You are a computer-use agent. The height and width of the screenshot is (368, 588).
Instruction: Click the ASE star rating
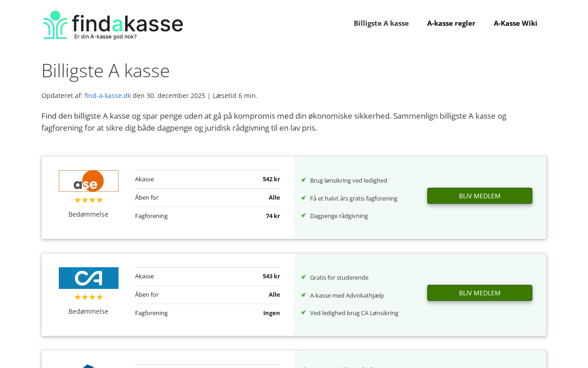(x=89, y=200)
